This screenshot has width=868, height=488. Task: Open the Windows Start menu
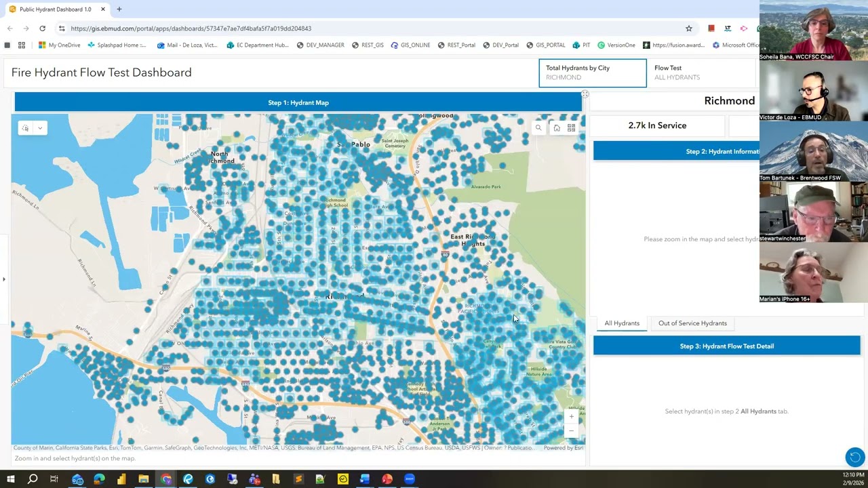click(x=11, y=479)
